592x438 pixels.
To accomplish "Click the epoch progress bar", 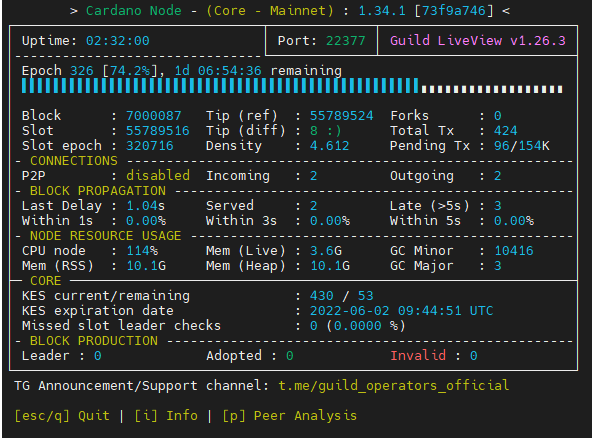I will point(292,86).
